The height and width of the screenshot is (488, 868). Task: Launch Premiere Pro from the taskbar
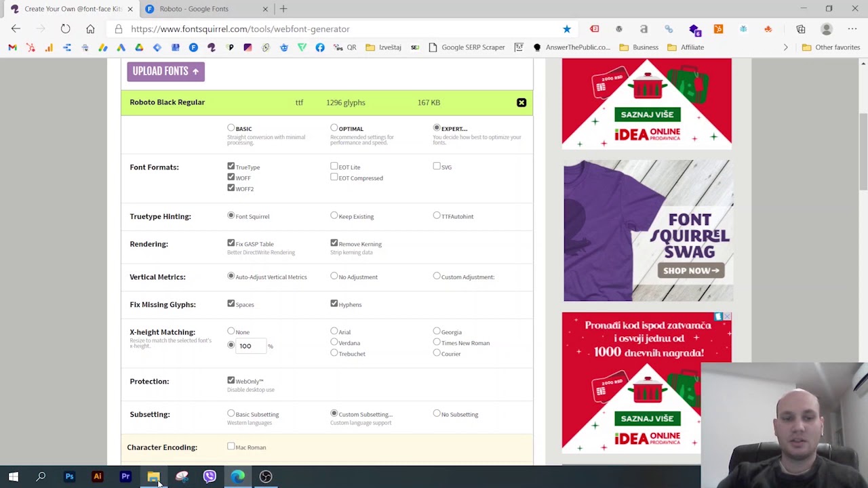pos(125,476)
